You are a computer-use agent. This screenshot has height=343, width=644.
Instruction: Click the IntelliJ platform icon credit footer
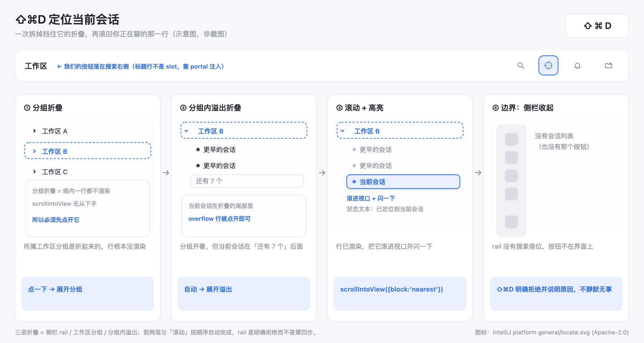(552, 332)
